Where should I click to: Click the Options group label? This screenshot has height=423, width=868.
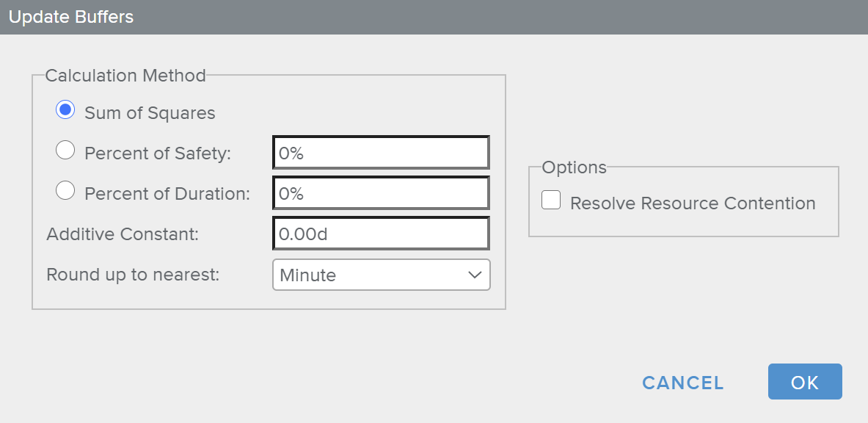pyautogui.click(x=575, y=167)
